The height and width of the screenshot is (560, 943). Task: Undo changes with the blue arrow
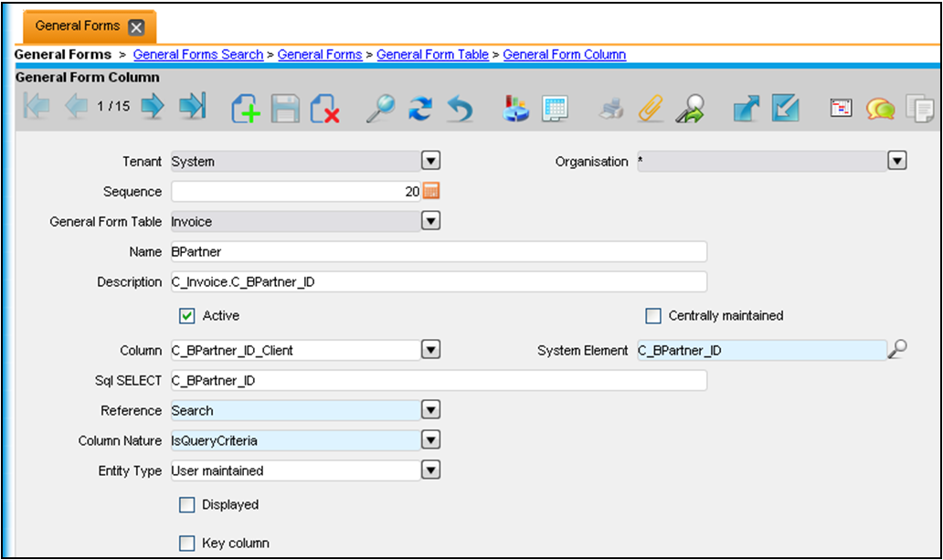[459, 109]
